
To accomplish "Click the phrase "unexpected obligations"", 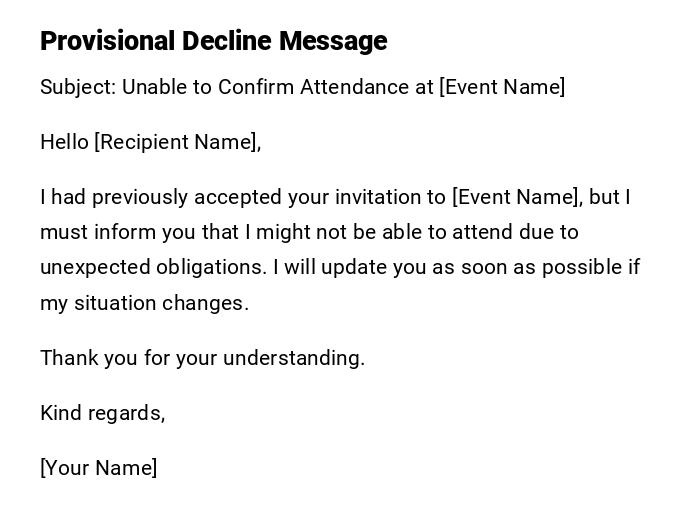I will (x=153, y=267).
